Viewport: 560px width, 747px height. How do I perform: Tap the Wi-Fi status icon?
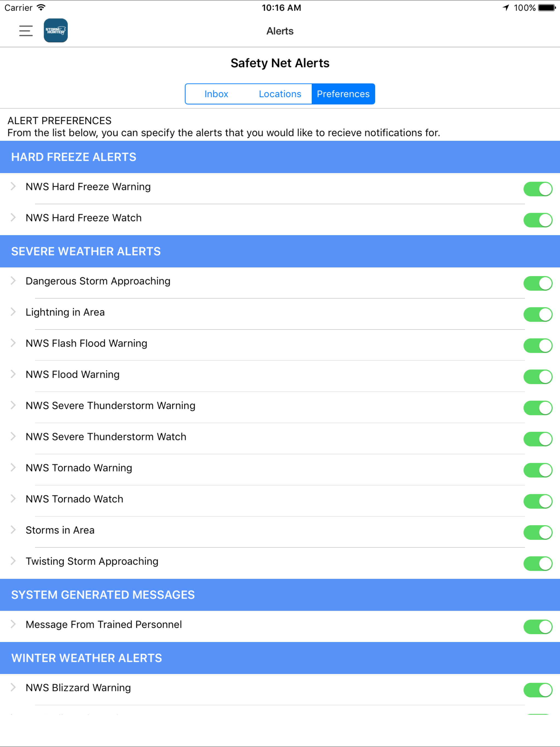tap(41, 7)
